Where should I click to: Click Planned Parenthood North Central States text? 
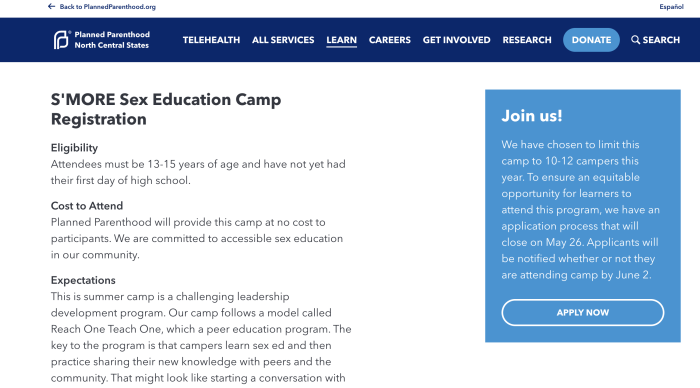point(112,40)
